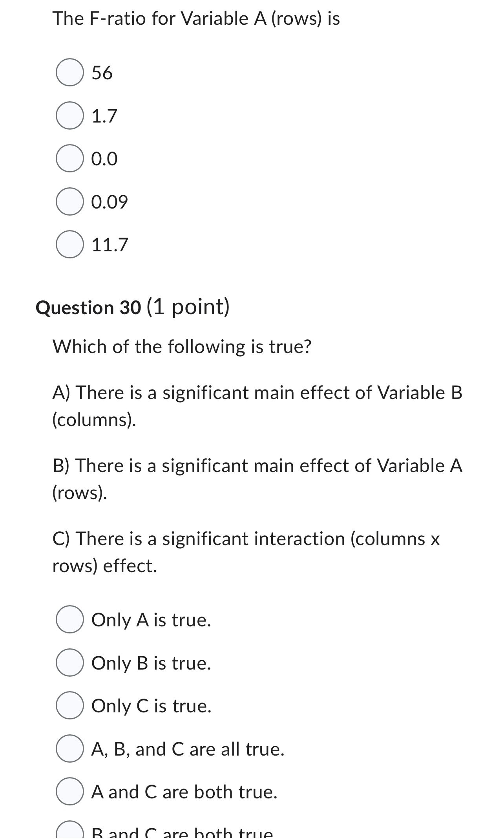Viewport: 504px width, 840px height.
Task: Click the 56 answer label text
Action: pyautogui.click(x=101, y=73)
